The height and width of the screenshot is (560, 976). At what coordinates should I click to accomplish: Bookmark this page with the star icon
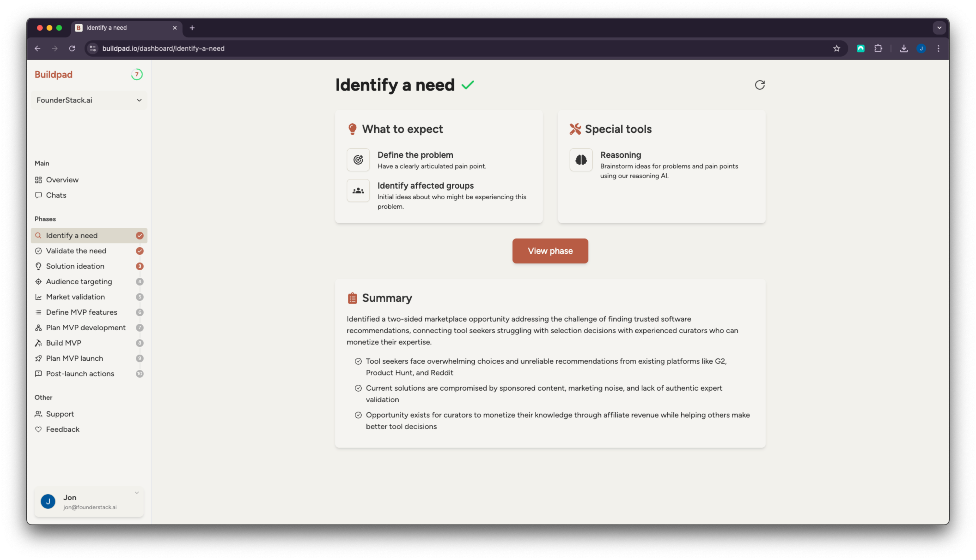[836, 48]
